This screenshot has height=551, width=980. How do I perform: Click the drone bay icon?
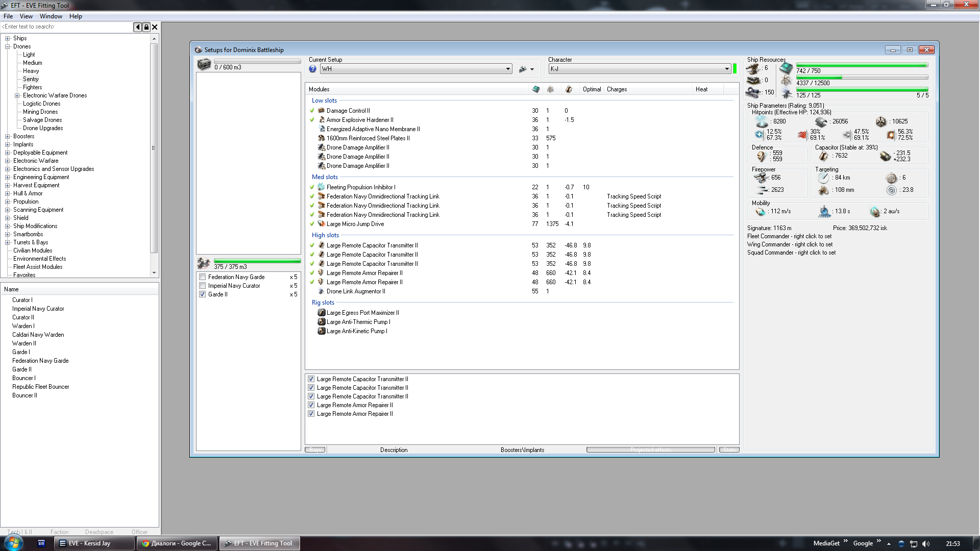pos(204,263)
